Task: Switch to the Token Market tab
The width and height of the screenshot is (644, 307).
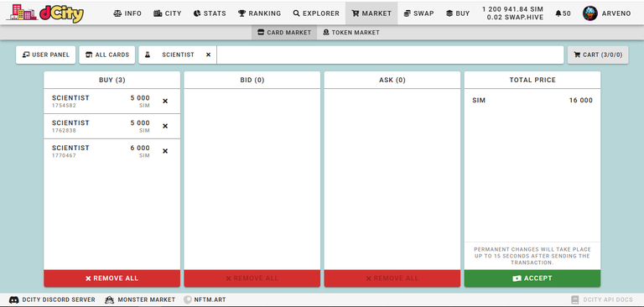Action: click(x=351, y=33)
